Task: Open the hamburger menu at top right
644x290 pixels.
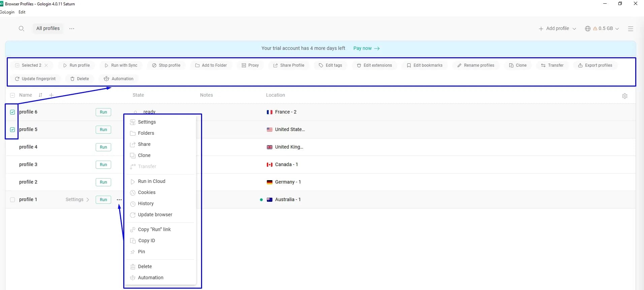Action: 631,29
